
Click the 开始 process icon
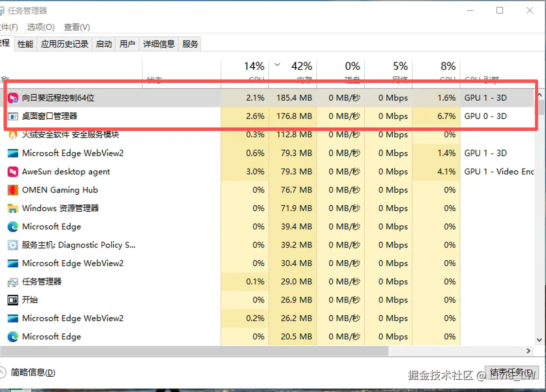(13, 300)
